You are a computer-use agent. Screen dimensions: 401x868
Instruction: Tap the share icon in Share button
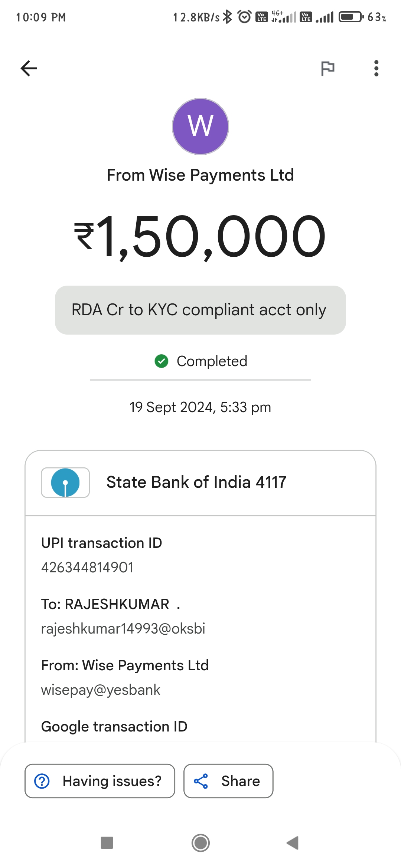point(201,781)
